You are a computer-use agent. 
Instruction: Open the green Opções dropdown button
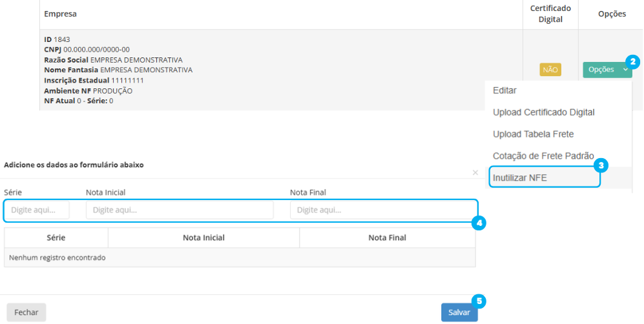tap(602, 70)
